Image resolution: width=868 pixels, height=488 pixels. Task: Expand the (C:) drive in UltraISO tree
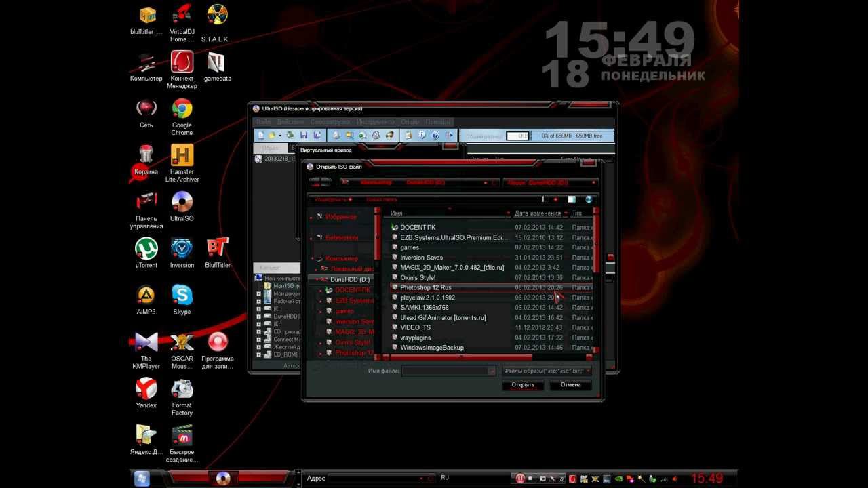coord(259,308)
